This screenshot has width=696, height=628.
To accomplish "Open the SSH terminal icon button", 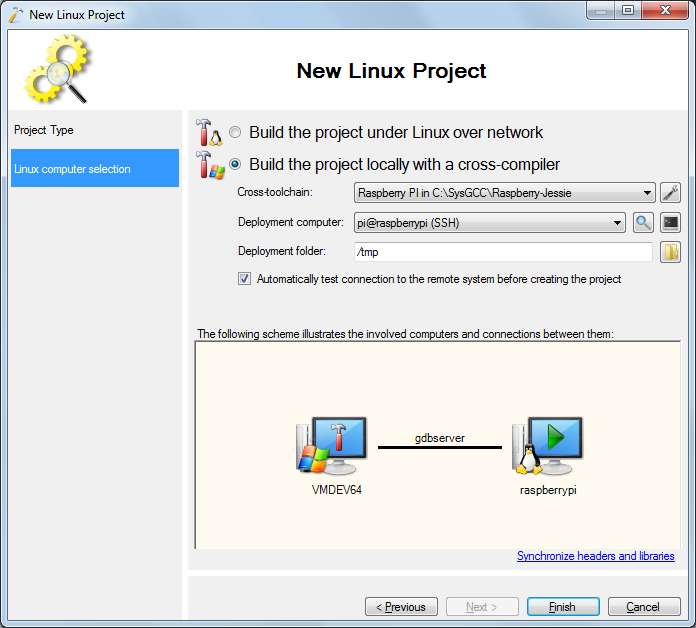I will pyautogui.click(x=670, y=222).
